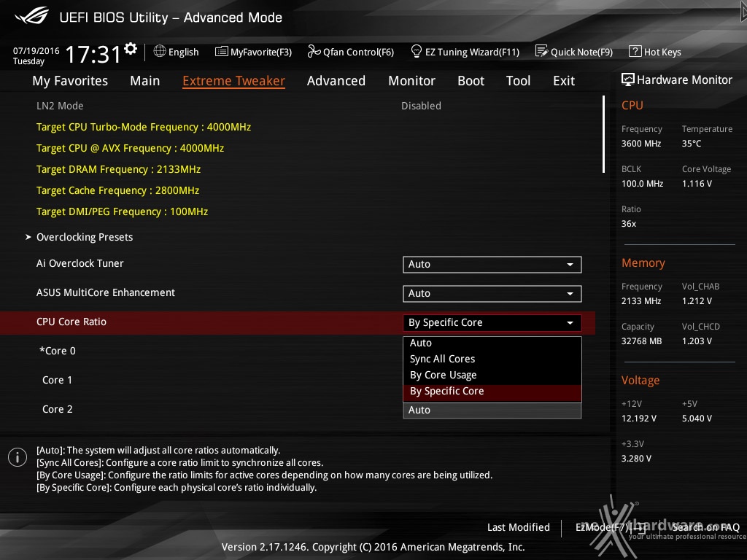Open the Tool tab
Image resolution: width=747 pixels, height=560 pixels.
[x=519, y=81]
